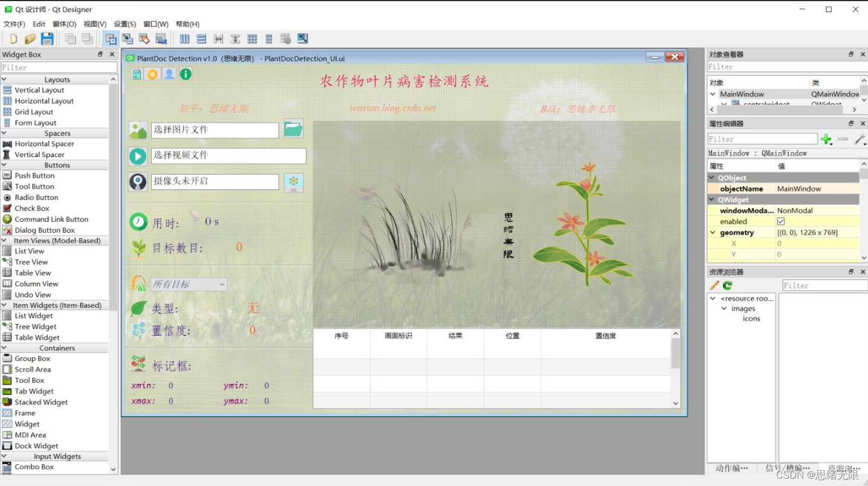Open property editor wrench configure icon
868x486 pixels.
pos(860,139)
